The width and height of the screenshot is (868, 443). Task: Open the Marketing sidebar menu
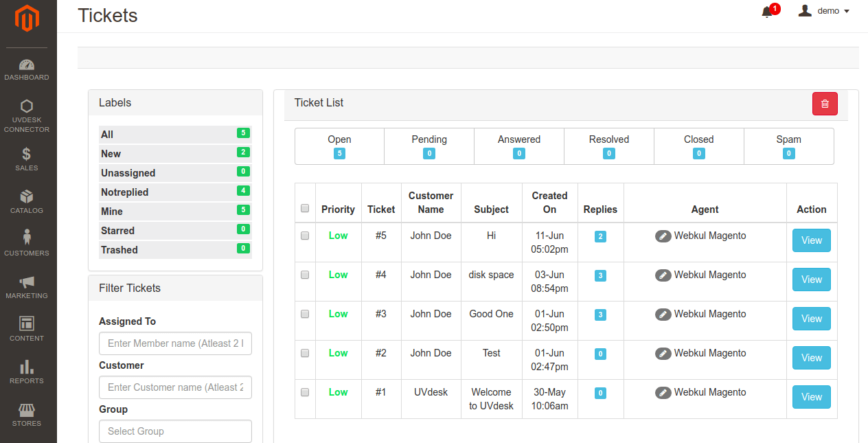coord(27,286)
